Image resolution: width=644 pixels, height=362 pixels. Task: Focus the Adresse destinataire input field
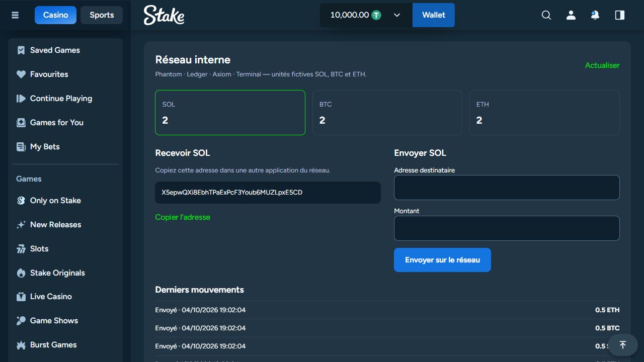(x=507, y=188)
